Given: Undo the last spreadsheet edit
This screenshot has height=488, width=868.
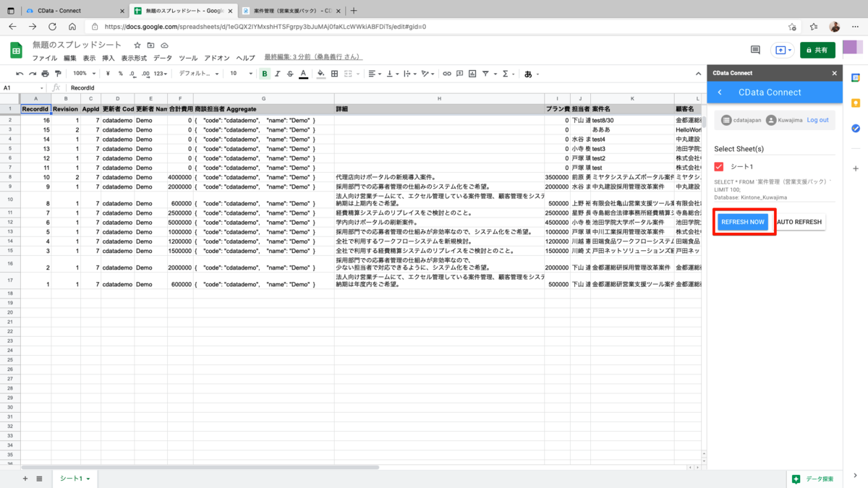Looking at the screenshot, I should pyautogui.click(x=20, y=74).
